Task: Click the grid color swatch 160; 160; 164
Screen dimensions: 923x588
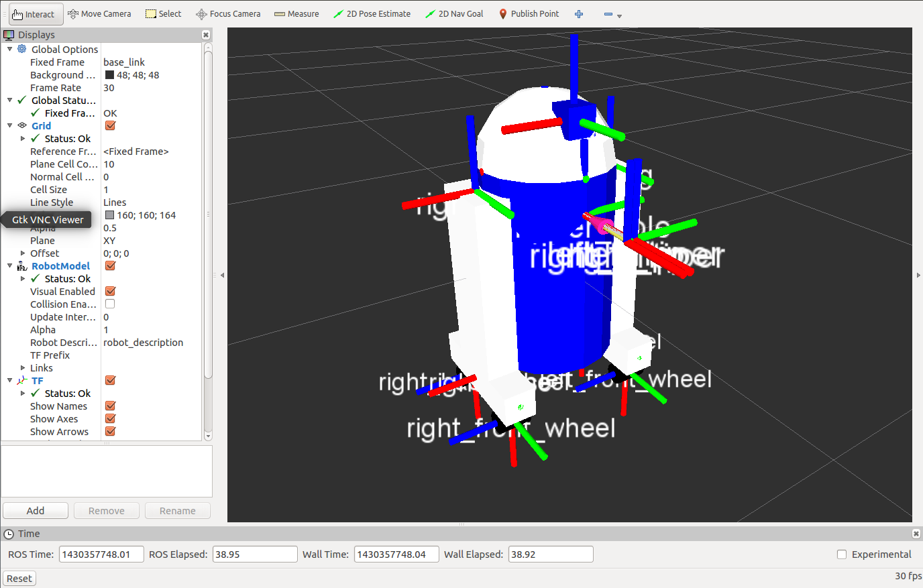Action: point(109,215)
